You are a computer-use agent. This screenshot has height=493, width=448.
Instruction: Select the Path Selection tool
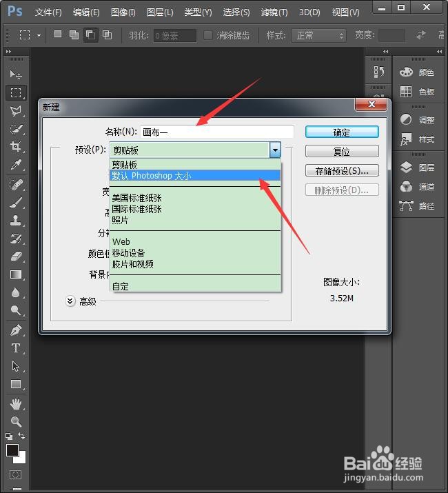pos(16,366)
